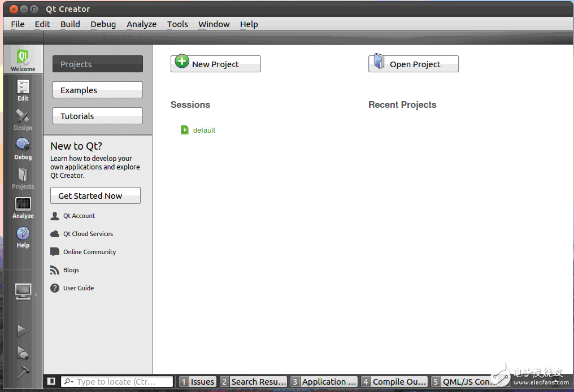Select the Projects welcome tab
The image size is (574, 392).
point(98,64)
